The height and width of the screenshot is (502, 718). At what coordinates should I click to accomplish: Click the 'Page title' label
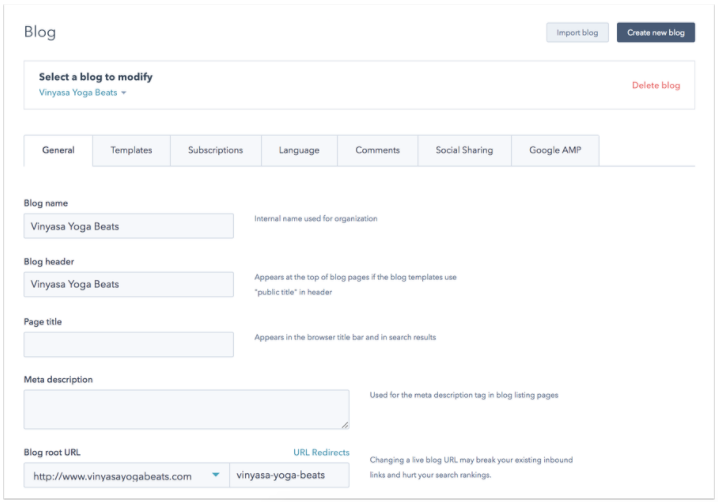click(x=43, y=322)
